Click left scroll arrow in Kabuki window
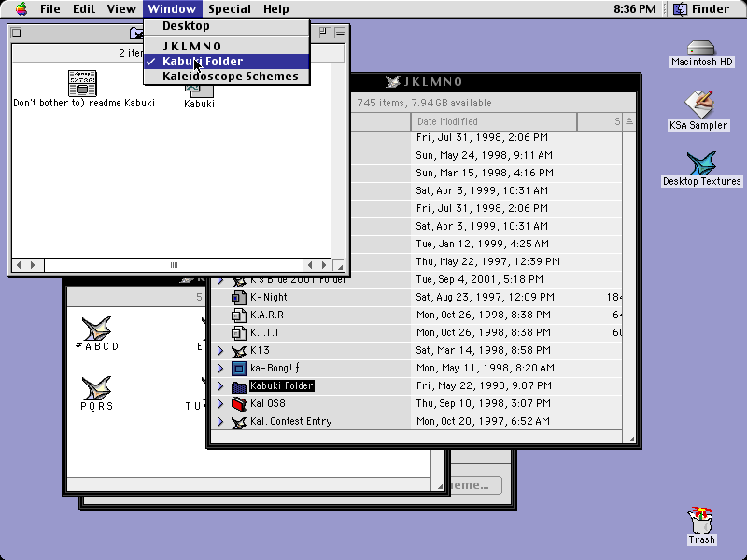The height and width of the screenshot is (560, 747). [19, 265]
